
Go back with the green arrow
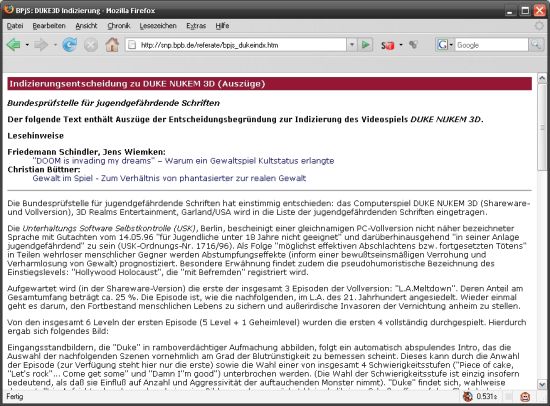click(x=14, y=45)
